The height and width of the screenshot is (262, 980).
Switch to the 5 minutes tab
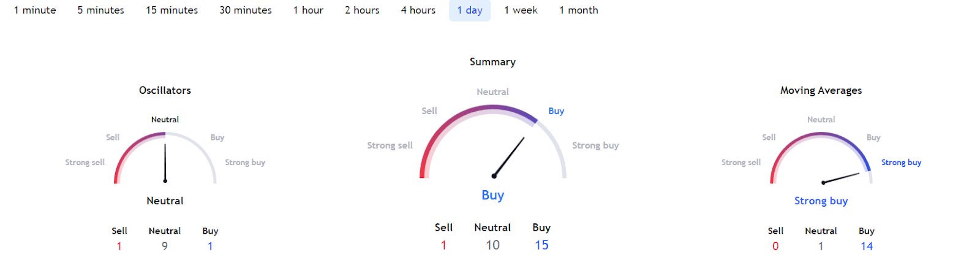click(x=100, y=10)
